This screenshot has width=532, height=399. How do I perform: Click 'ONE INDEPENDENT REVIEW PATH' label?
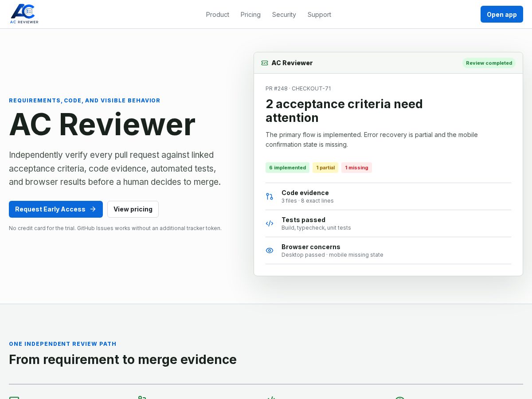pos(63,344)
